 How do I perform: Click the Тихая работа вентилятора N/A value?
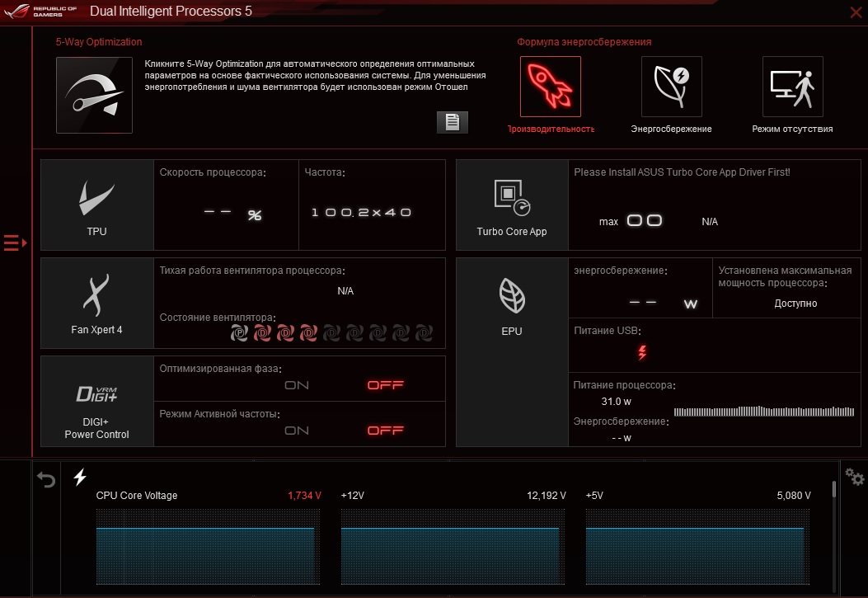click(345, 290)
